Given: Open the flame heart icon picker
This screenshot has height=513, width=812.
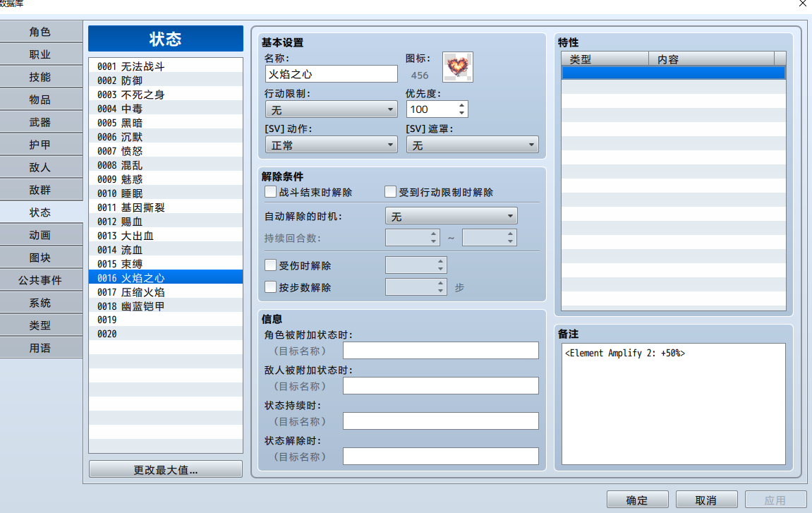Looking at the screenshot, I should coord(457,67).
